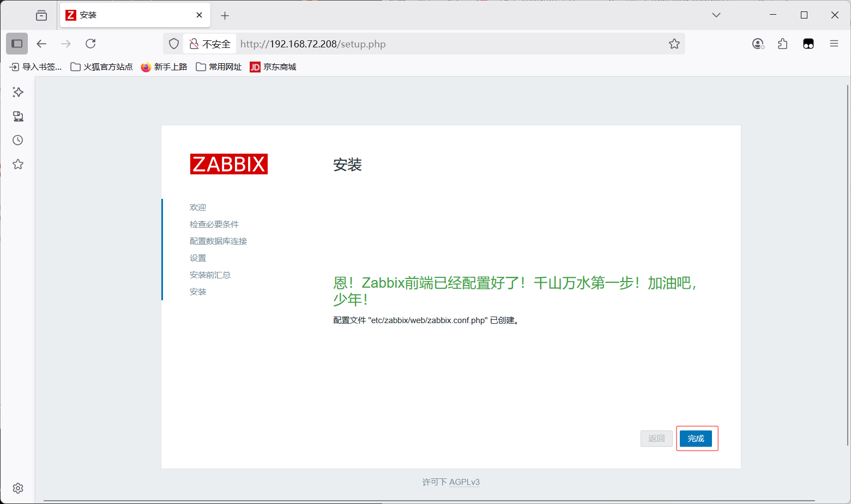This screenshot has width=851, height=504.
Task: Open the extensions puzzle-piece icon
Action: tap(783, 44)
